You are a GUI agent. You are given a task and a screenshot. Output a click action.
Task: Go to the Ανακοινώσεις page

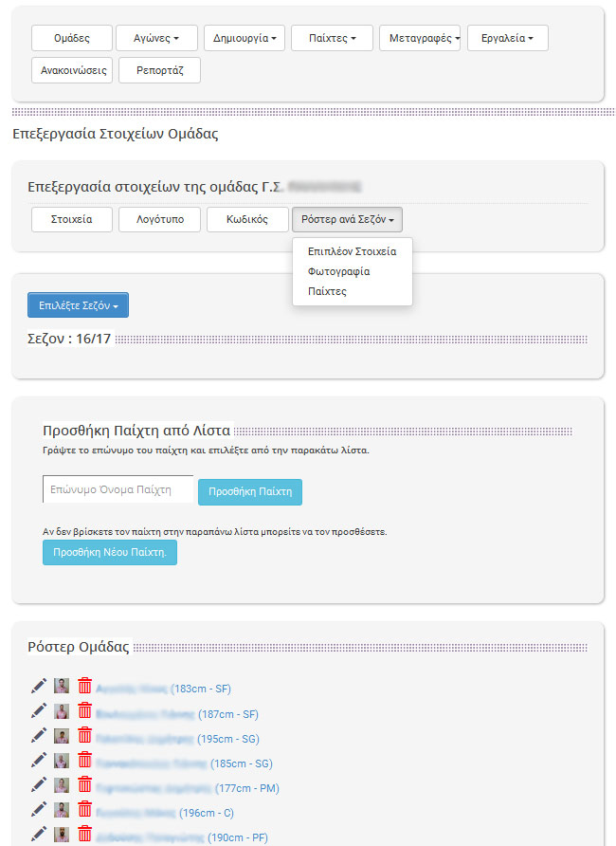point(72,70)
